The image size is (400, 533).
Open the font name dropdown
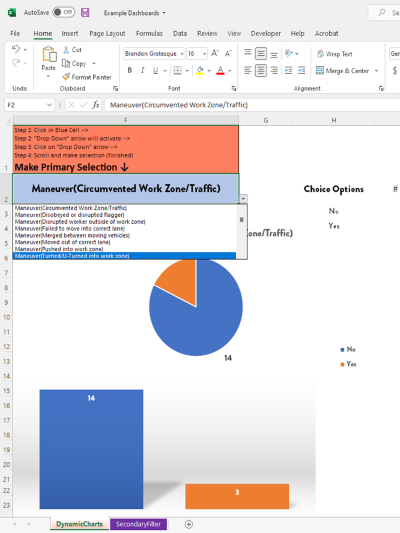coord(182,54)
